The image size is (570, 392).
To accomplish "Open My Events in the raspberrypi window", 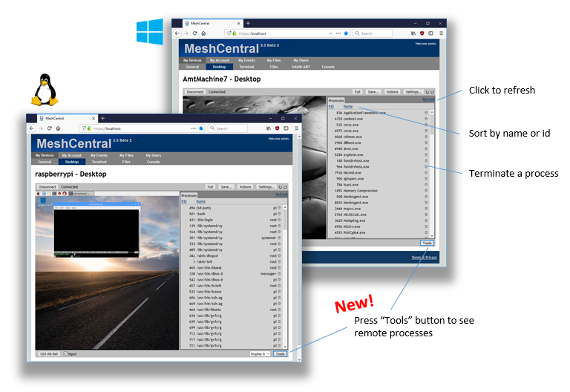I will (99, 155).
